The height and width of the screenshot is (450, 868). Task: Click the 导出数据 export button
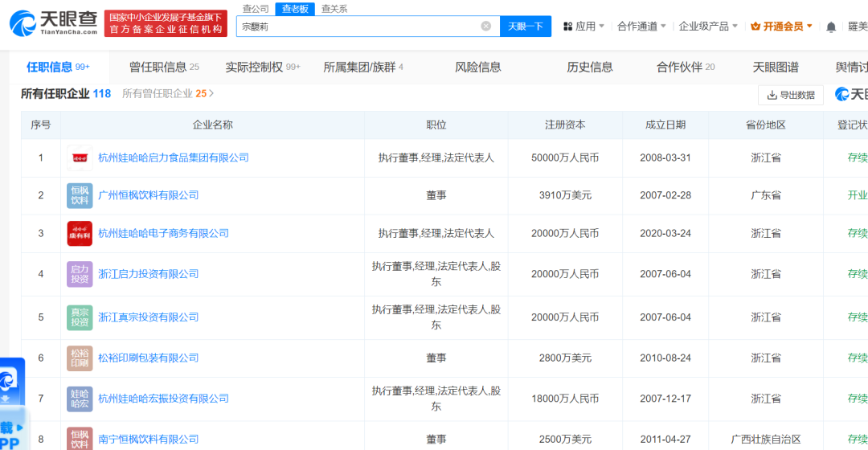791,95
